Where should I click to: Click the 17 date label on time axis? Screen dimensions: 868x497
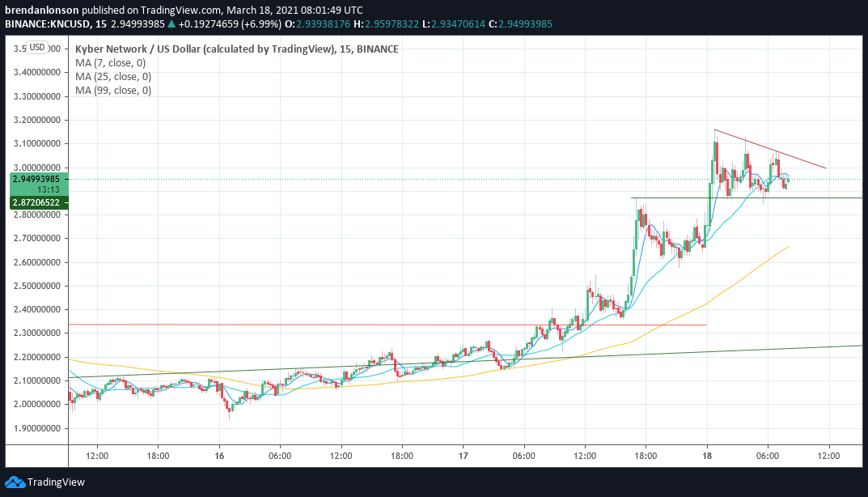tap(463, 456)
